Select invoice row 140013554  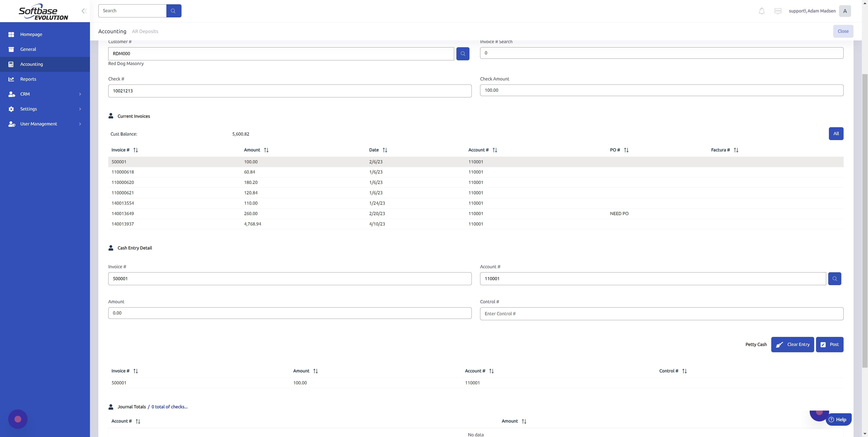(476, 203)
